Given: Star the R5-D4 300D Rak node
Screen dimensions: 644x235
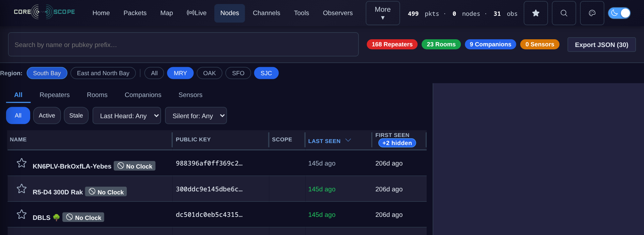Looking at the screenshot, I should click(x=21, y=189).
